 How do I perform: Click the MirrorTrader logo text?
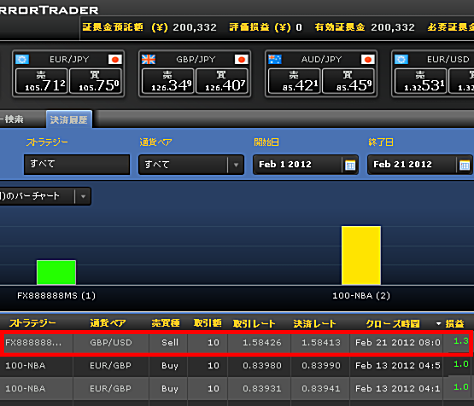pyautogui.click(x=49, y=10)
